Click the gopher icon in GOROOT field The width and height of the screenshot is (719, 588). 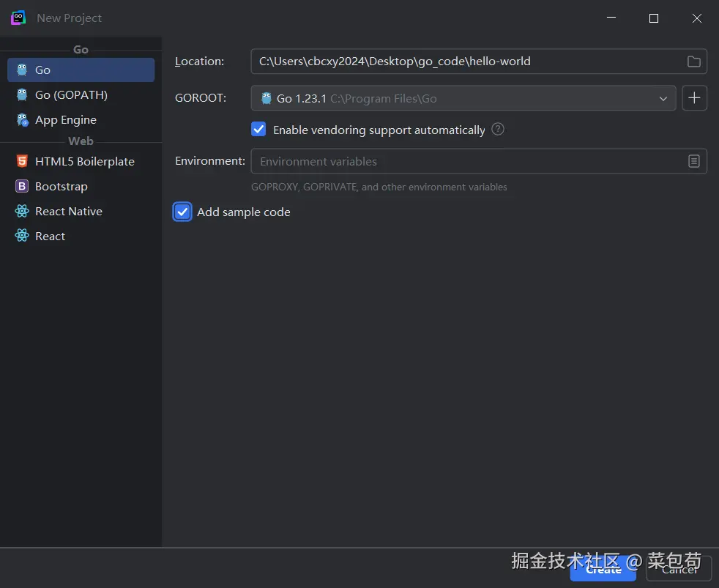(267, 98)
